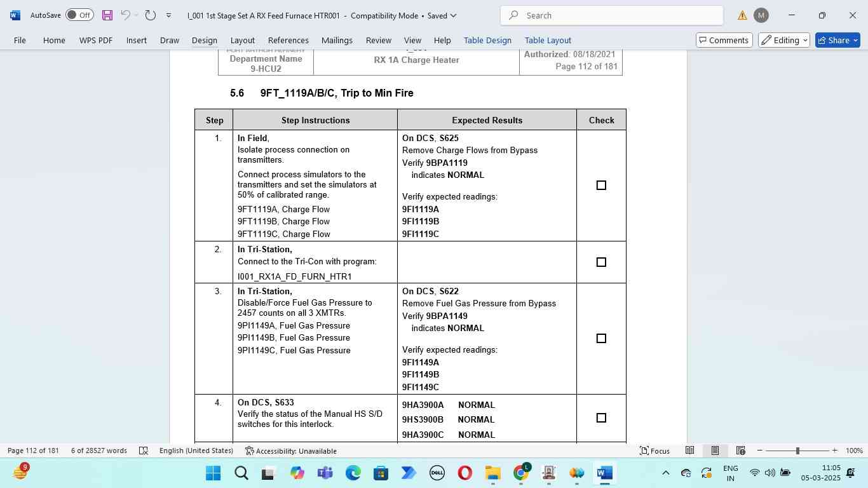Select the I001_RX1A_FD_FURN_HTR1 program text
868x488 pixels.
pos(295,276)
